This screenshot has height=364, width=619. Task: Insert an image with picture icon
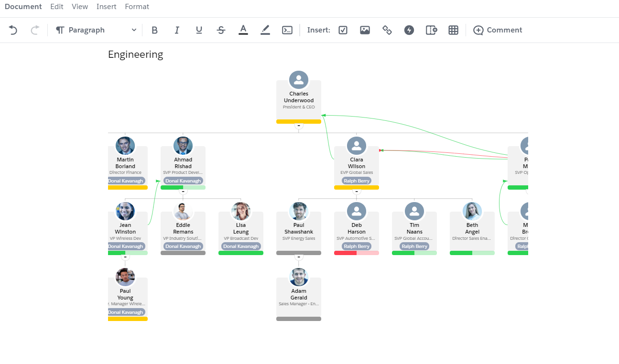(x=365, y=30)
